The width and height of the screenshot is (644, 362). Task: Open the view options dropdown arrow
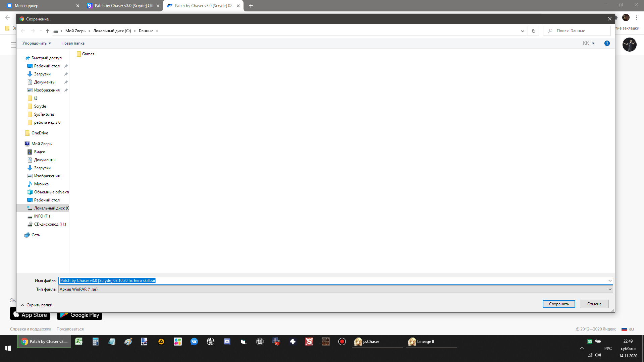click(x=593, y=43)
